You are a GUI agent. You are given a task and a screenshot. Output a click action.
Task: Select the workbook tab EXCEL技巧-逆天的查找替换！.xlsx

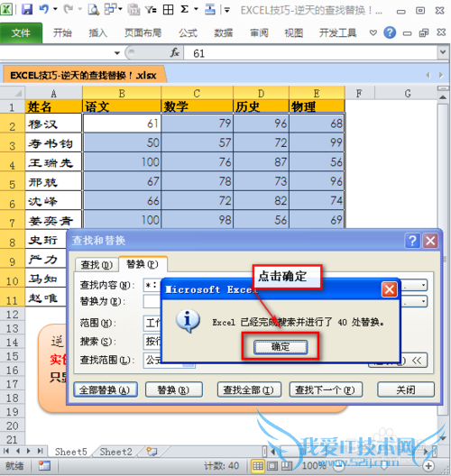click(84, 75)
